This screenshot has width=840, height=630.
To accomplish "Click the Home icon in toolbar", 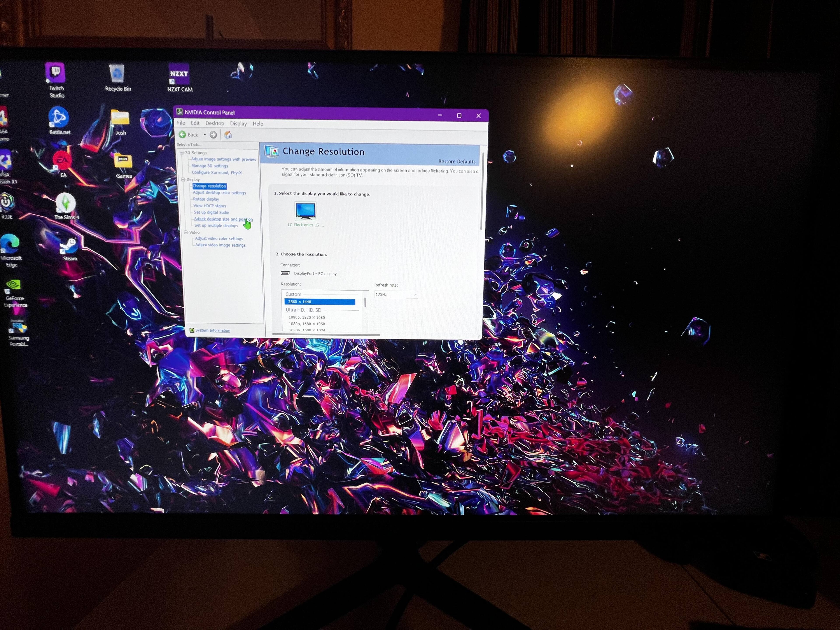I will (228, 135).
